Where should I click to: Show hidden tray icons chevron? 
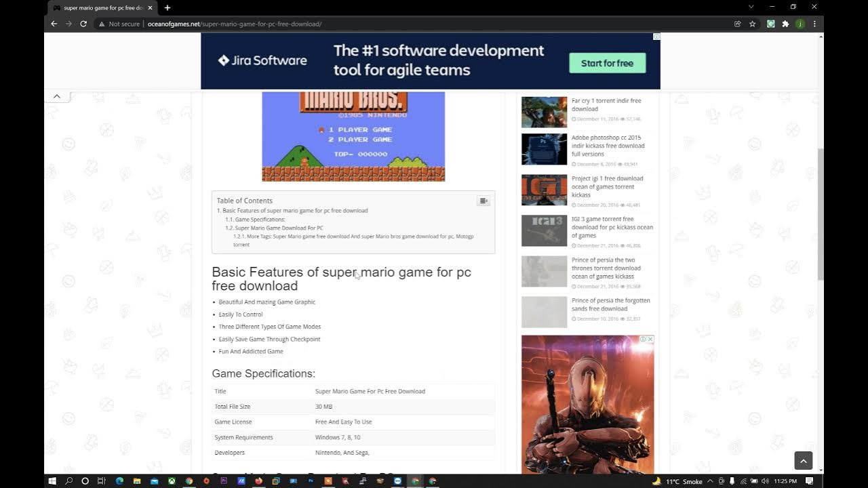pos(710,481)
